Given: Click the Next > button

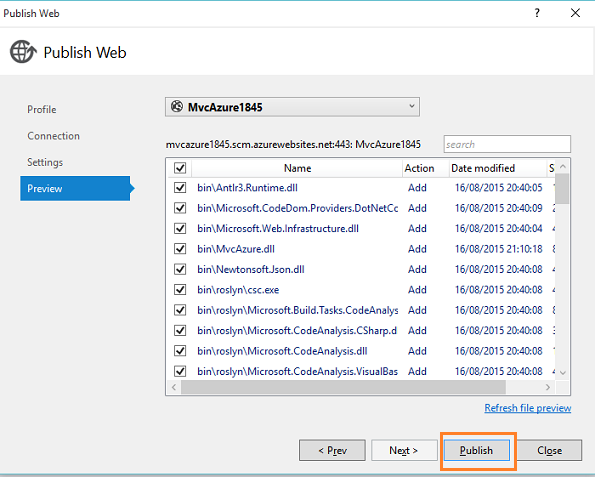Looking at the screenshot, I should tap(404, 450).
